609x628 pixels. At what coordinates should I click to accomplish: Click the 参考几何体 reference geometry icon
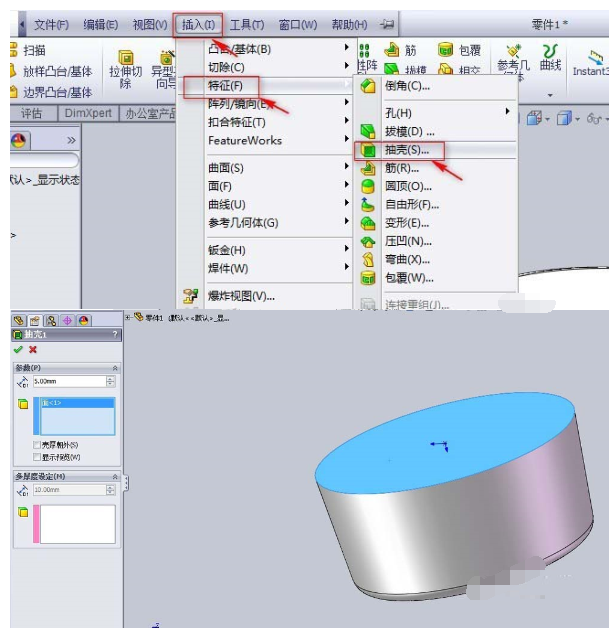513,51
